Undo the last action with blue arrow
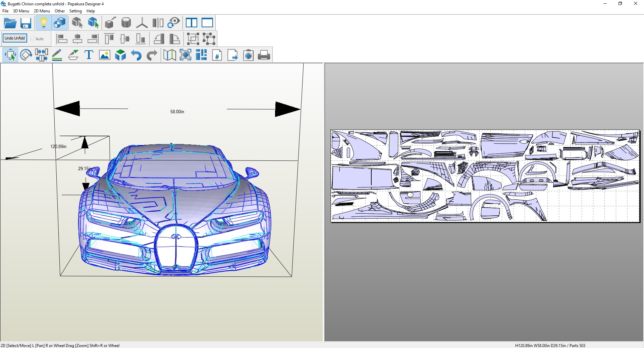This screenshot has height=348, width=644. click(x=136, y=55)
